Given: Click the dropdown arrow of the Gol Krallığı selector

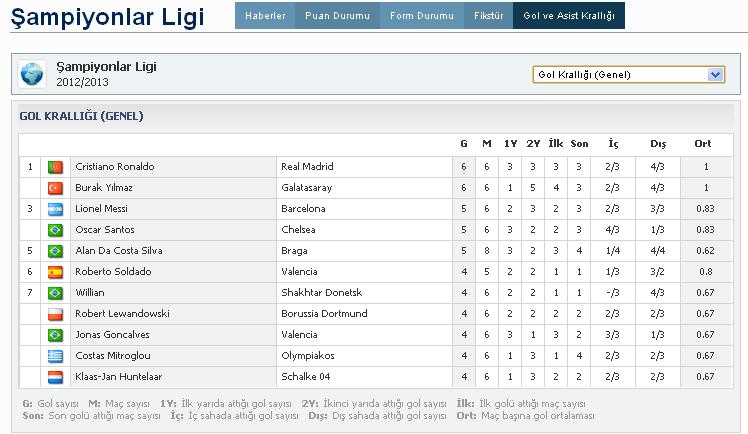Looking at the screenshot, I should coord(715,74).
